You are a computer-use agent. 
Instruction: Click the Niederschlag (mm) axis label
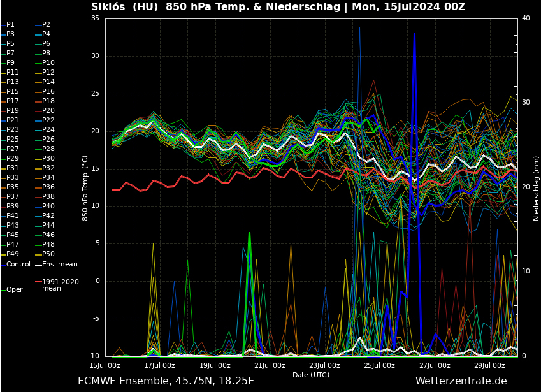pos(536,187)
